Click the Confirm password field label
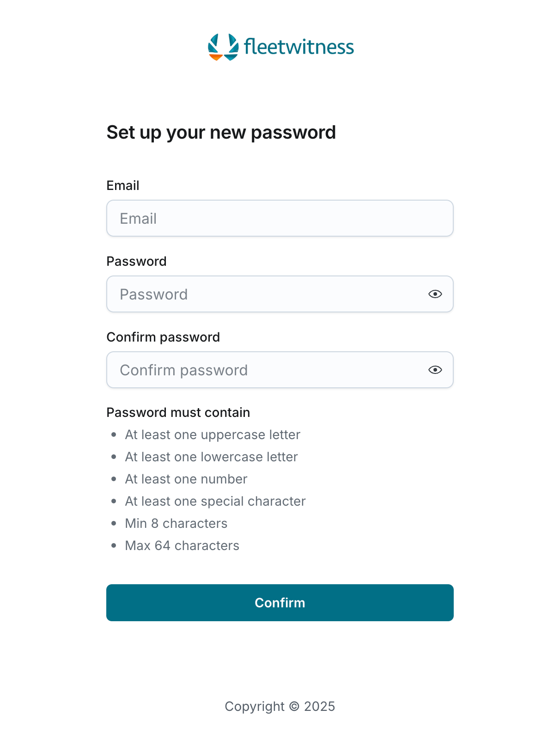This screenshot has height=734, width=560. [x=163, y=337]
